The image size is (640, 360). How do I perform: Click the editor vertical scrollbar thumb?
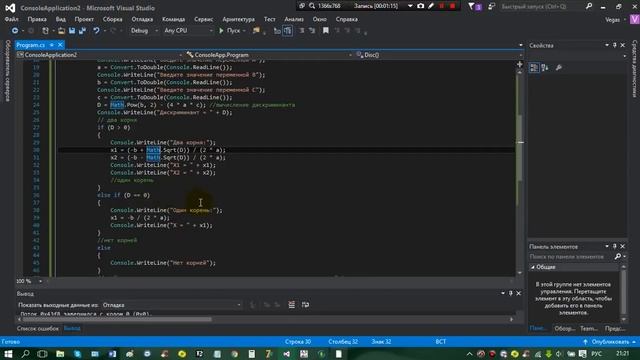(x=520, y=148)
